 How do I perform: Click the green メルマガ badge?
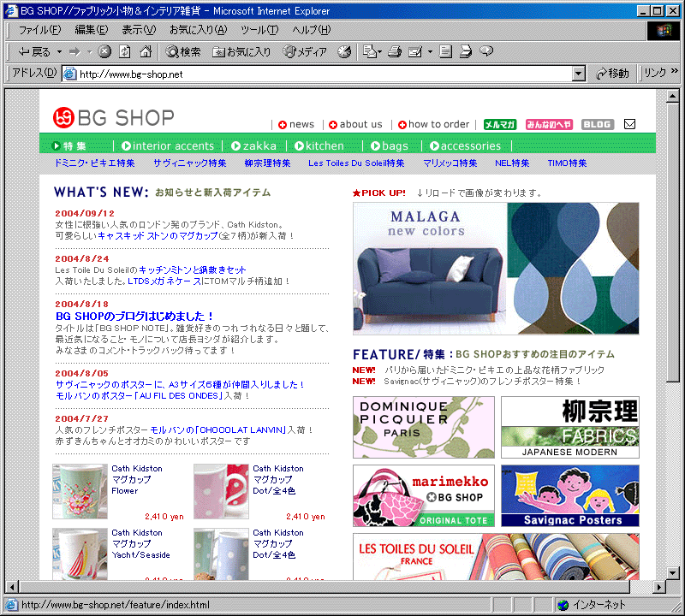500,125
